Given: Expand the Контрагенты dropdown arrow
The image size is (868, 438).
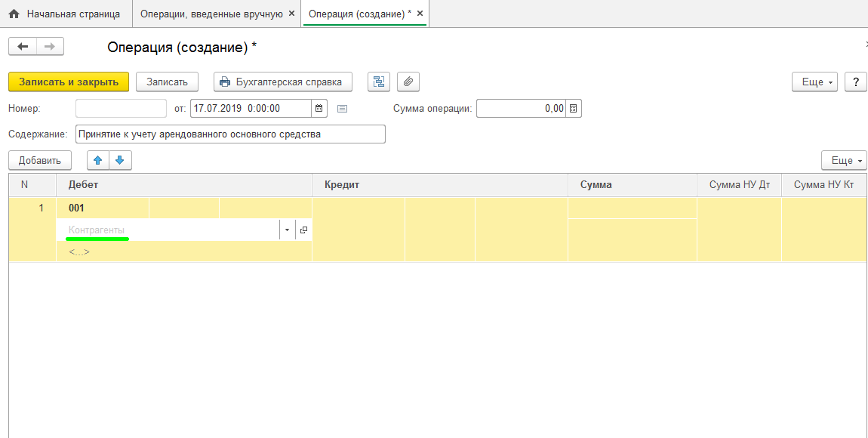Looking at the screenshot, I should tap(287, 230).
